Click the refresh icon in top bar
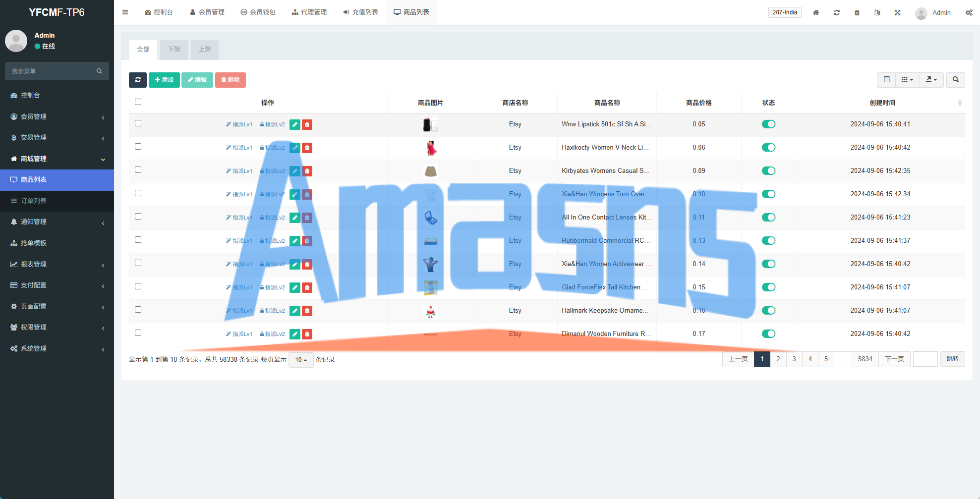 [x=837, y=12]
